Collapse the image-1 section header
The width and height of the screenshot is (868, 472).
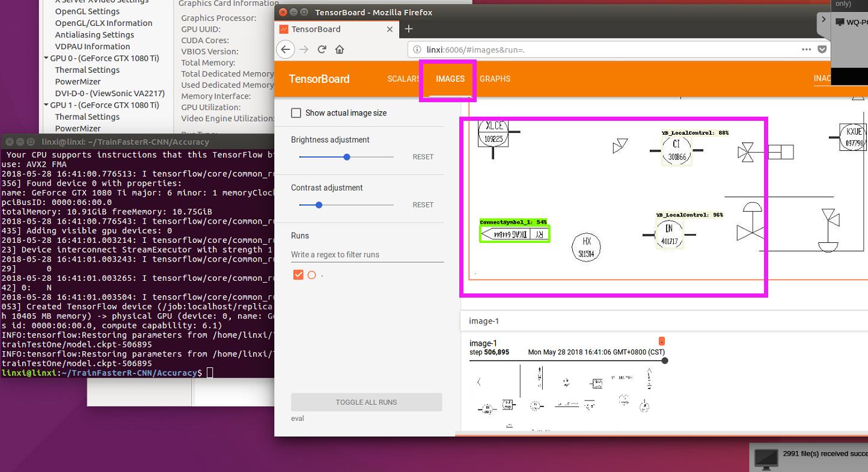[x=664, y=321]
